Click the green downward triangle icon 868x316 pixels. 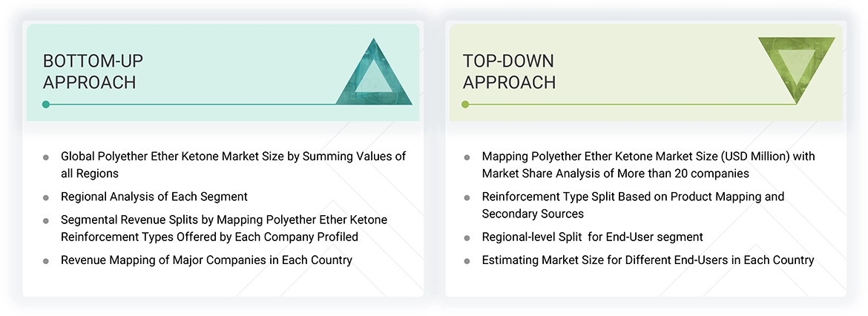[x=796, y=68]
